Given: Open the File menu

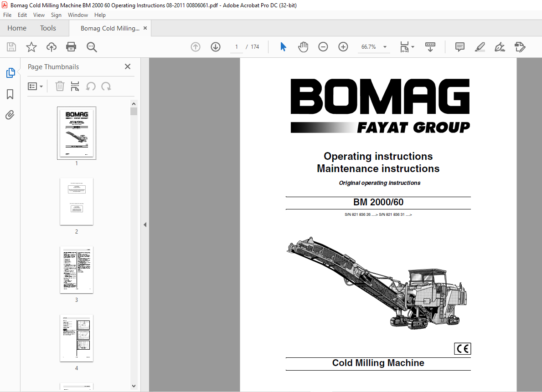Looking at the screenshot, I should (x=7, y=15).
